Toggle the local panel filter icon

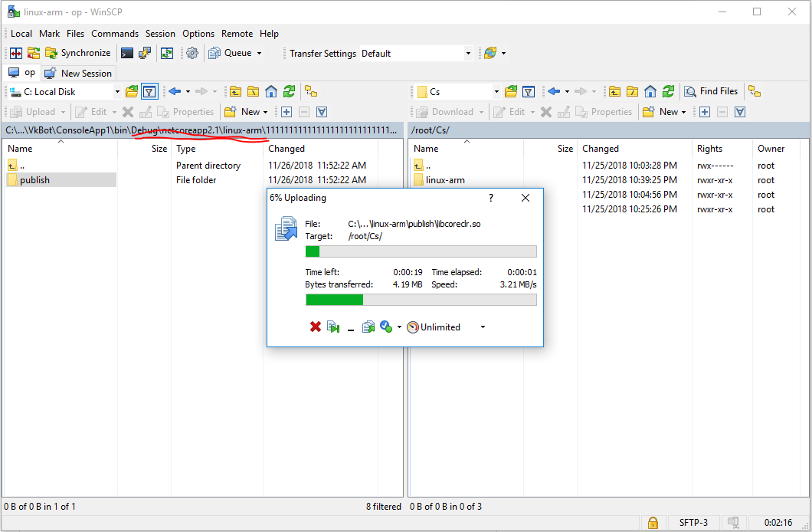149,92
